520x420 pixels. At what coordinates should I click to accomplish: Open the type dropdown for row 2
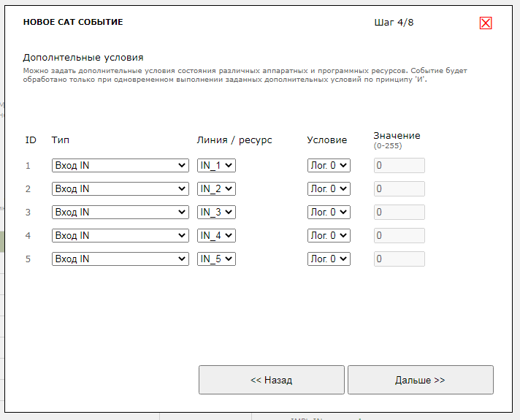pos(120,189)
